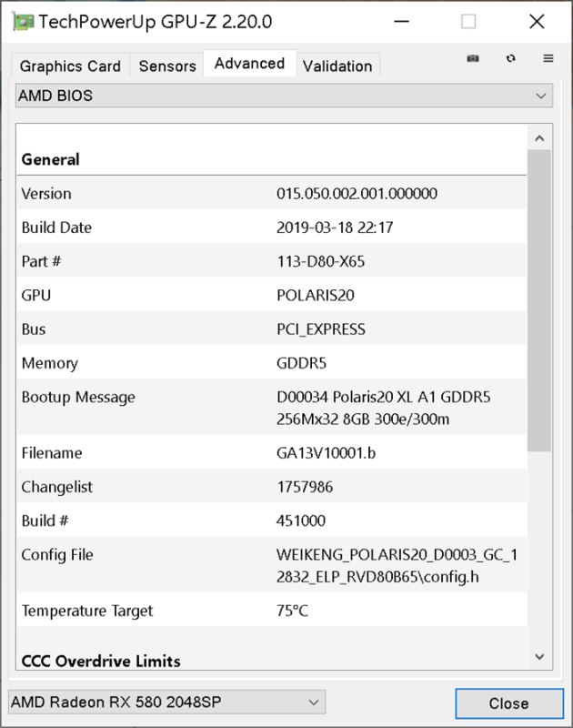Click the GPU row label
Viewport: 573px width, 728px height.
point(36,295)
